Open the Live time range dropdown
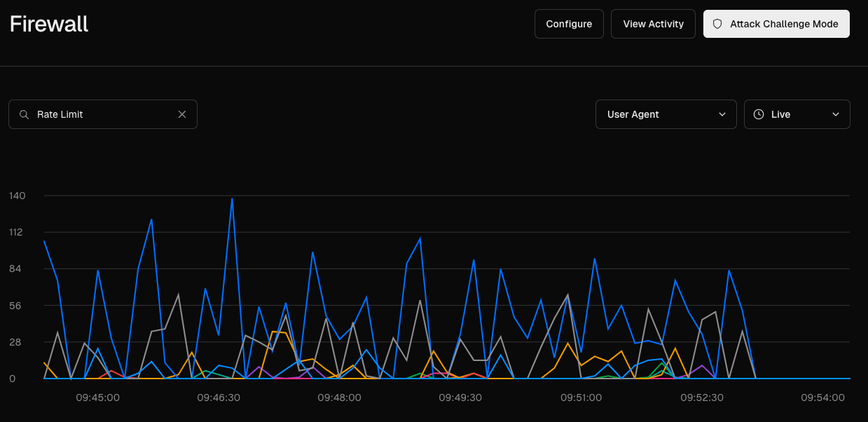Viewport: 868px width, 422px height. pos(797,114)
